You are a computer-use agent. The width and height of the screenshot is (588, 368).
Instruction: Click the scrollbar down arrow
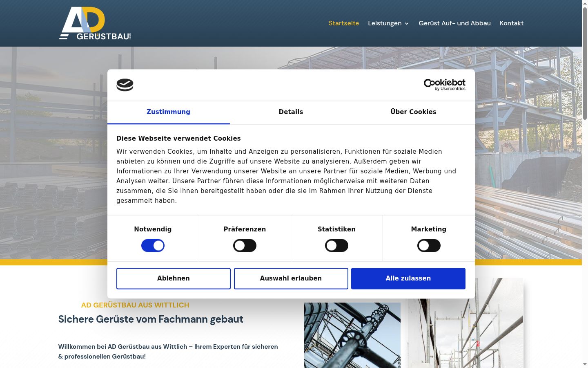pos(585,364)
